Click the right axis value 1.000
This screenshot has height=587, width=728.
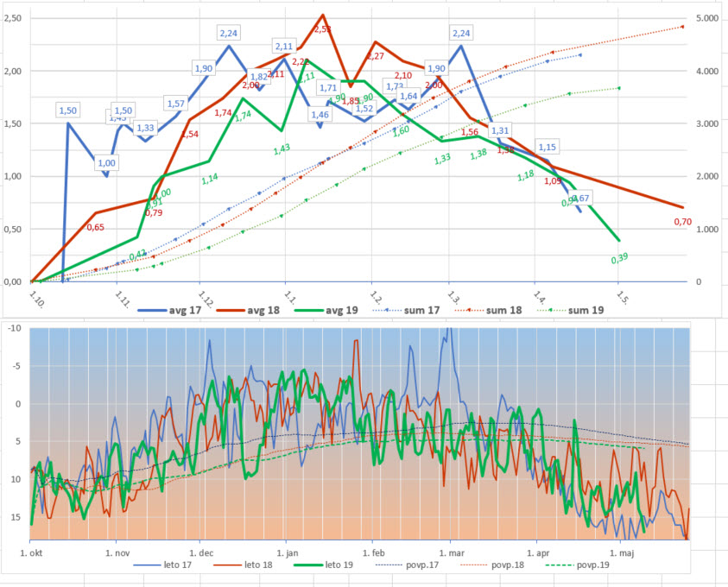click(x=707, y=230)
